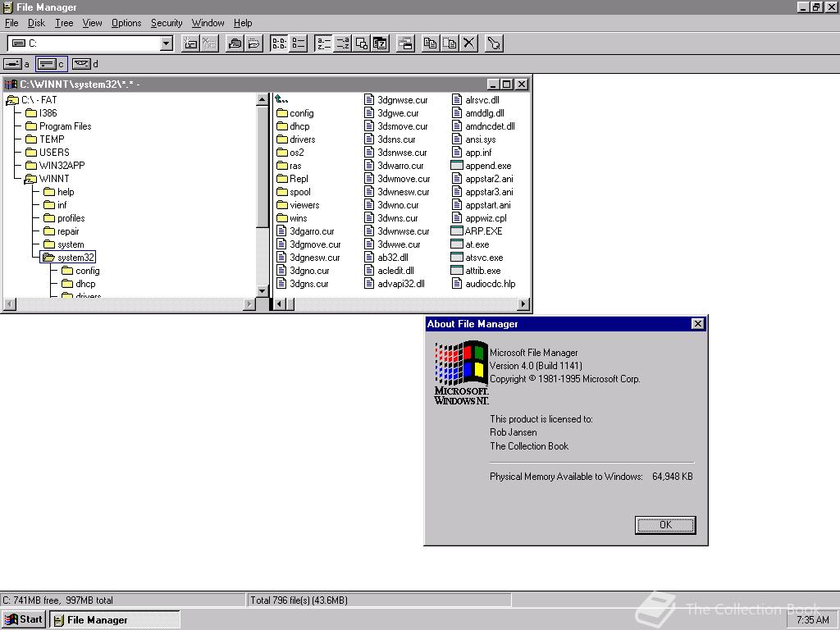Click the taskbar clock showing 7:35 AM
Viewport: 840px width, 630px height.
click(x=812, y=620)
